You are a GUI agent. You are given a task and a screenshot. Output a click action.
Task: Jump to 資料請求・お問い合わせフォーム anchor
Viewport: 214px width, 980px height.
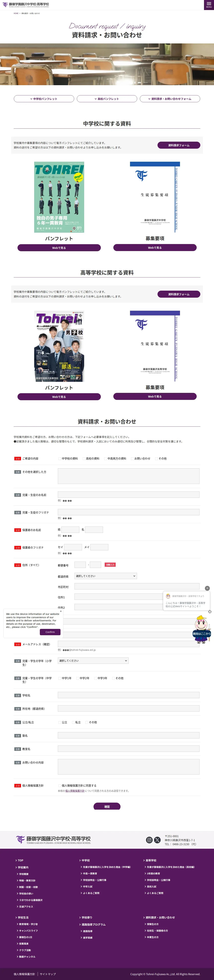point(170,99)
